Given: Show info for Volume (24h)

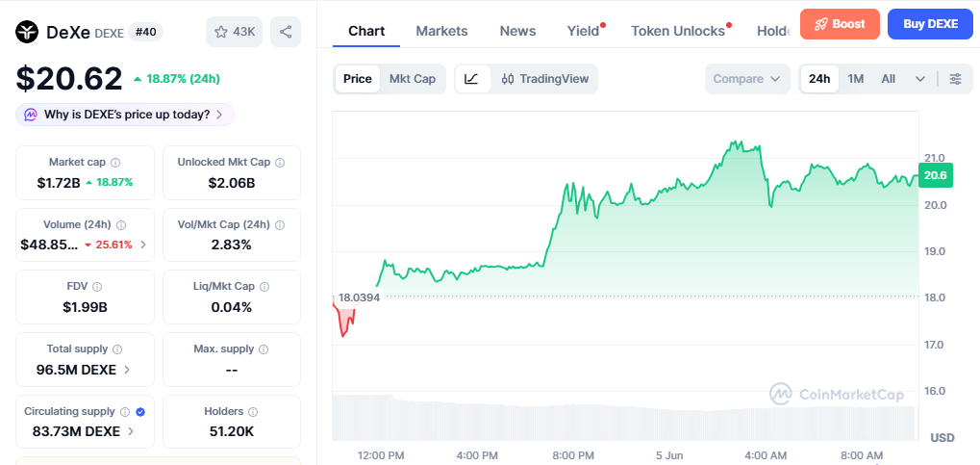Looking at the screenshot, I should [x=121, y=224].
